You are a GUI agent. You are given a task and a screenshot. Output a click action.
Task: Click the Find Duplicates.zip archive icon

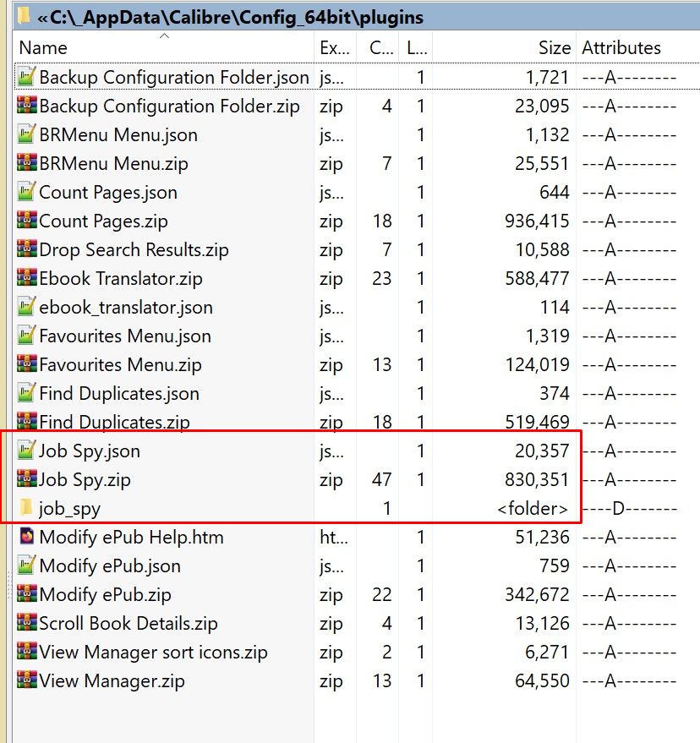point(26,422)
